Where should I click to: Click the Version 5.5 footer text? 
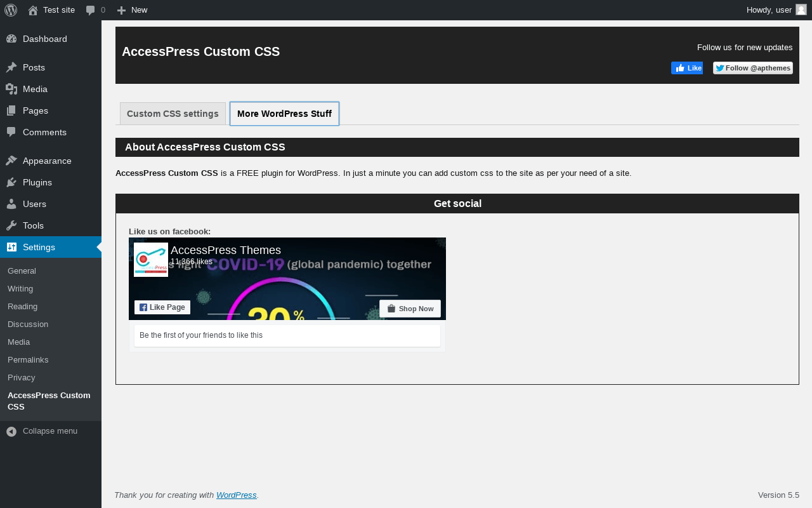[x=778, y=495]
